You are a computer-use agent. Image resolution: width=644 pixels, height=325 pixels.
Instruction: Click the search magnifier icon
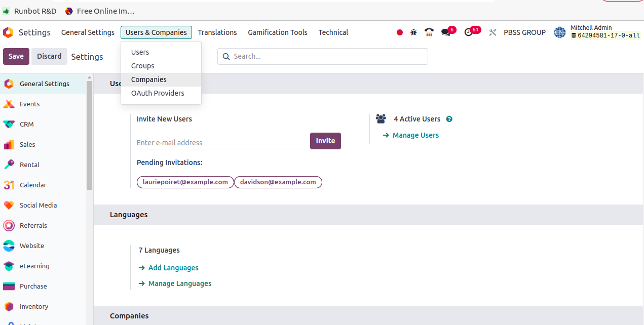(226, 56)
